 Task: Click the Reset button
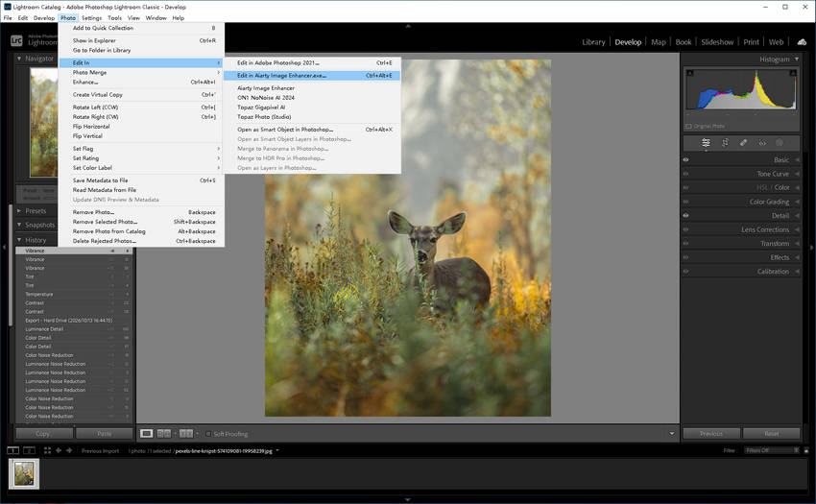click(x=771, y=434)
